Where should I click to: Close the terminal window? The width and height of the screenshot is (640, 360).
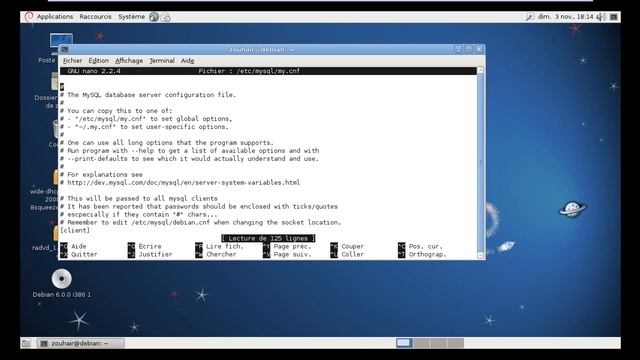(479, 49)
